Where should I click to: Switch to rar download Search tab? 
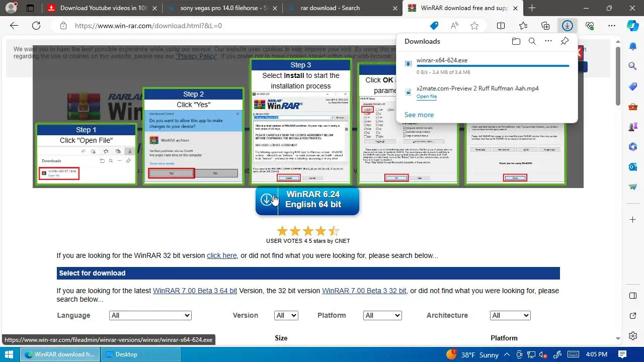343,8
